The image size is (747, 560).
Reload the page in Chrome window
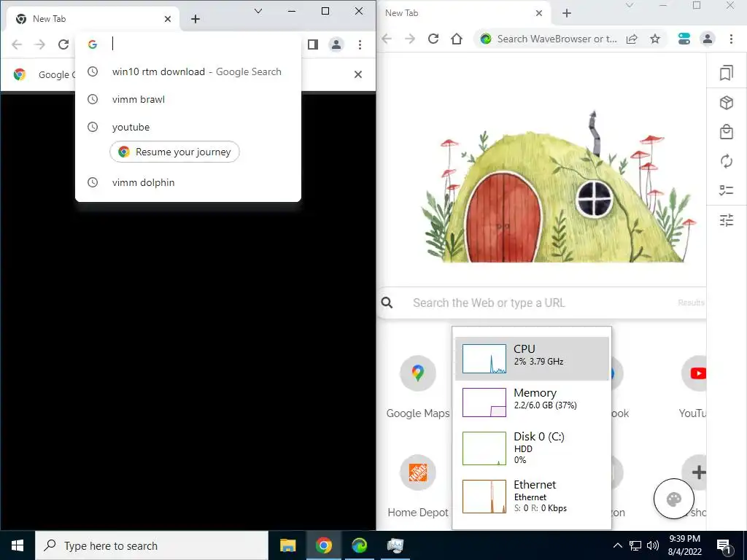click(63, 44)
